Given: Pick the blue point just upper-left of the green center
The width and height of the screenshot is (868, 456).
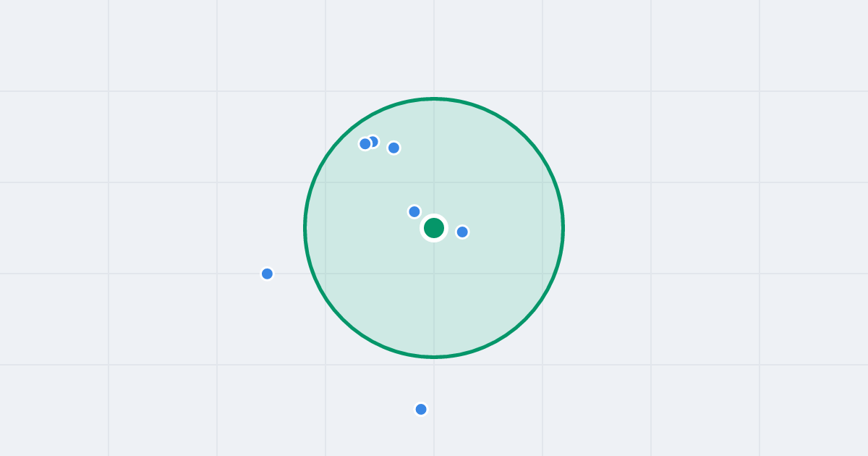Looking at the screenshot, I should [x=414, y=211].
